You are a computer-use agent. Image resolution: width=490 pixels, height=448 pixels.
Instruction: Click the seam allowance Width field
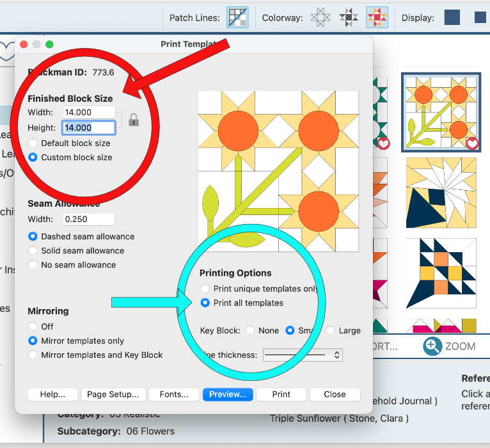tap(88, 220)
